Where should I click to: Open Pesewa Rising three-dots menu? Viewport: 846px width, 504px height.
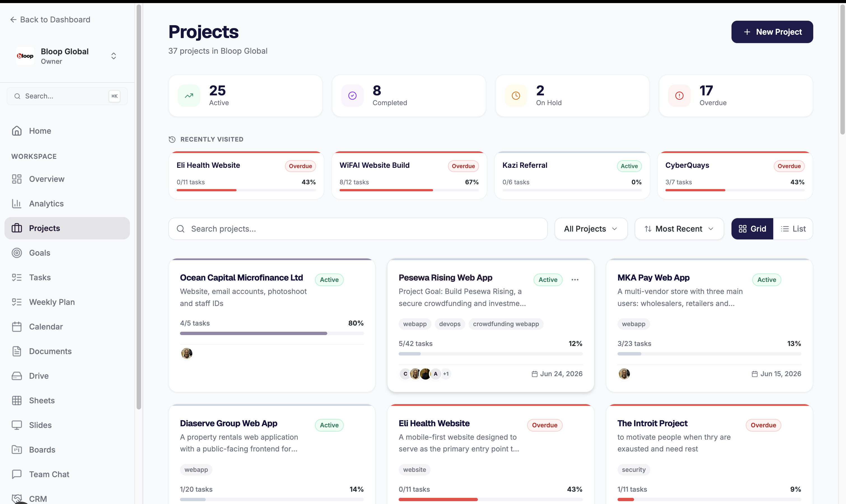(575, 280)
